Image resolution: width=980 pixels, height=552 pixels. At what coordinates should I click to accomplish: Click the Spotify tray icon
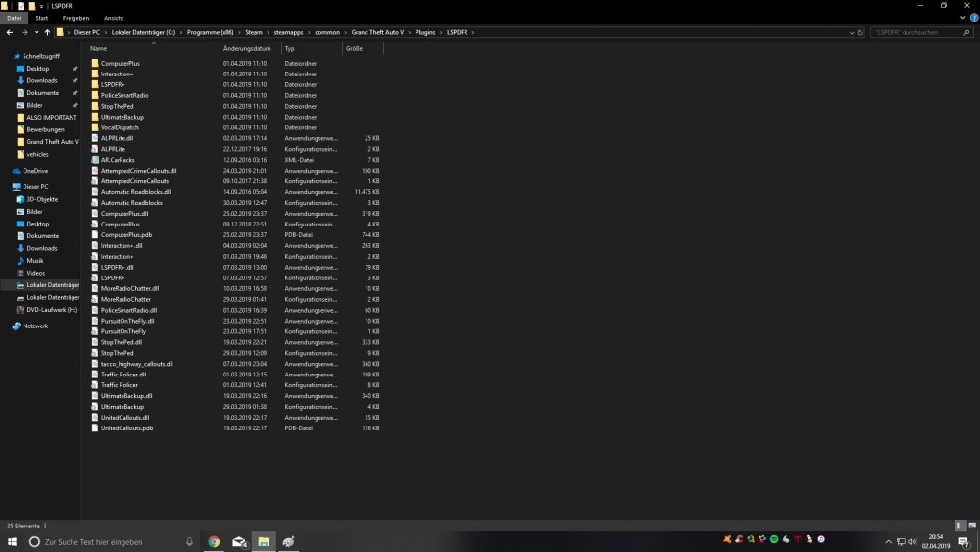click(x=774, y=539)
